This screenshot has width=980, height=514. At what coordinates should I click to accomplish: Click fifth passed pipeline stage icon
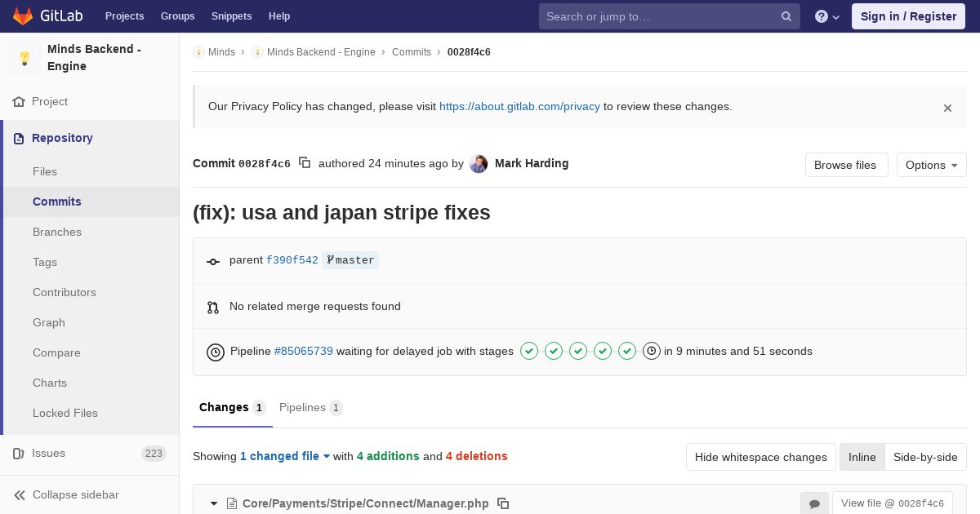627,351
